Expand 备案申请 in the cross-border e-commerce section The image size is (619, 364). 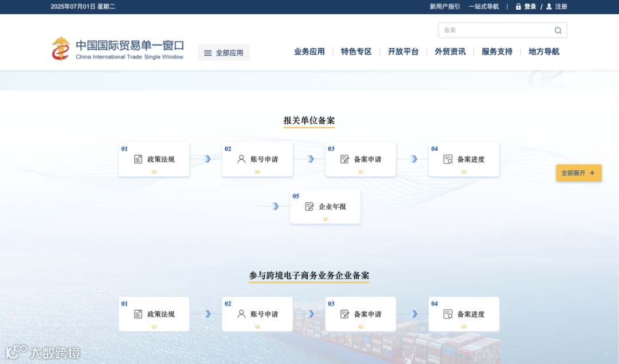coord(361,327)
